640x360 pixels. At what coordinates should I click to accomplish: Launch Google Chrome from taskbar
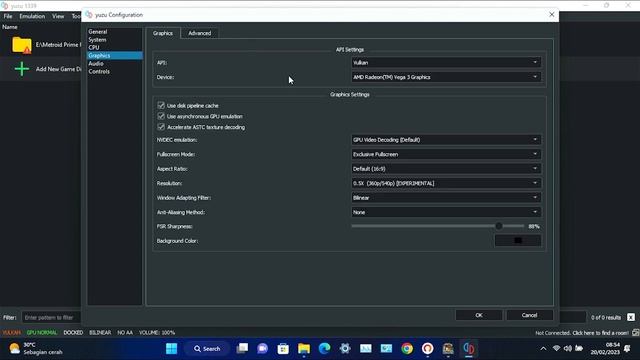pyautogui.click(x=407, y=349)
